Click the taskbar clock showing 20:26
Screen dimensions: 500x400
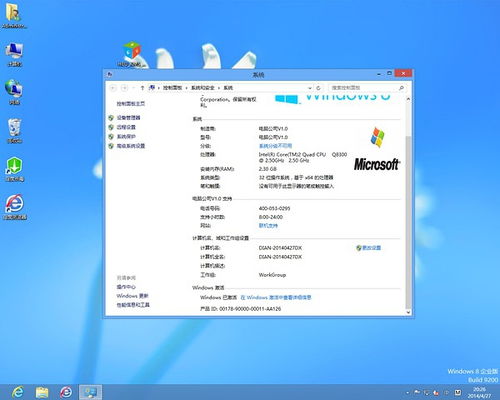coord(479,392)
